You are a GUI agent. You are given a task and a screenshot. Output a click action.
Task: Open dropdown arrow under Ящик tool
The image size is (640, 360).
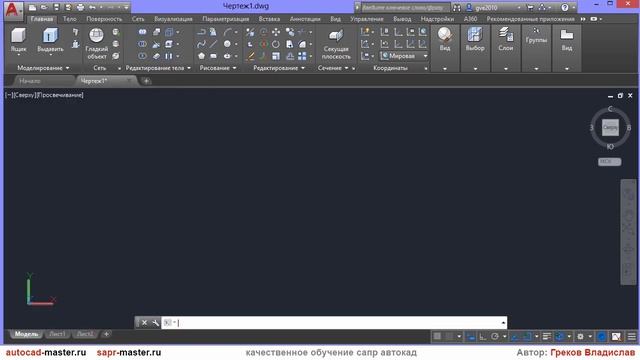pyautogui.click(x=18, y=55)
